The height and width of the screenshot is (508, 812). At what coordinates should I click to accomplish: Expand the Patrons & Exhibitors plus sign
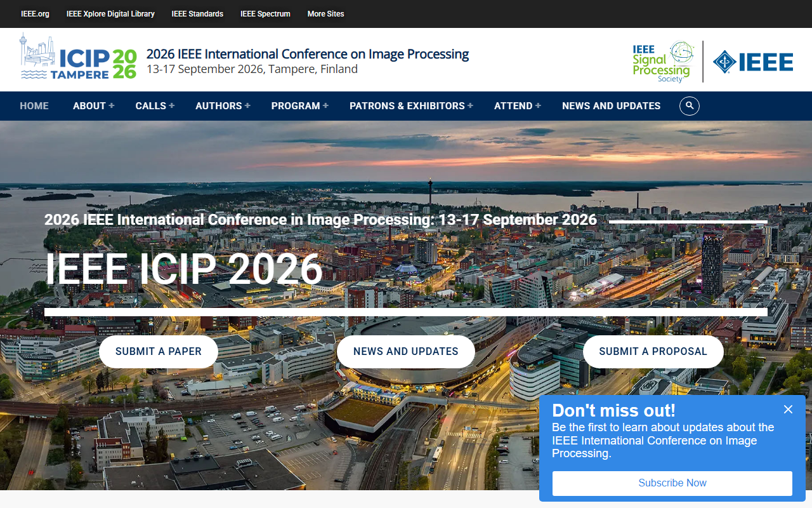pyautogui.click(x=470, y=106)
